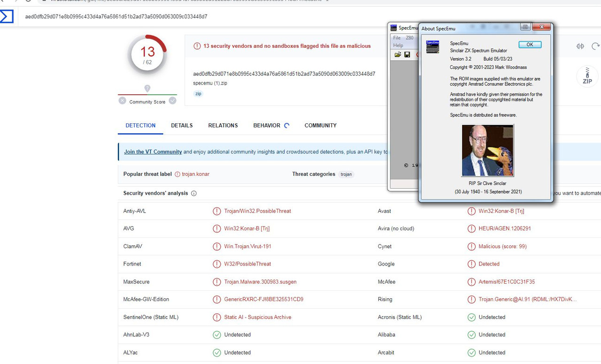601x364 pixels.
Task: Switch to the RELATIONS tab
Action: [223, 125]
